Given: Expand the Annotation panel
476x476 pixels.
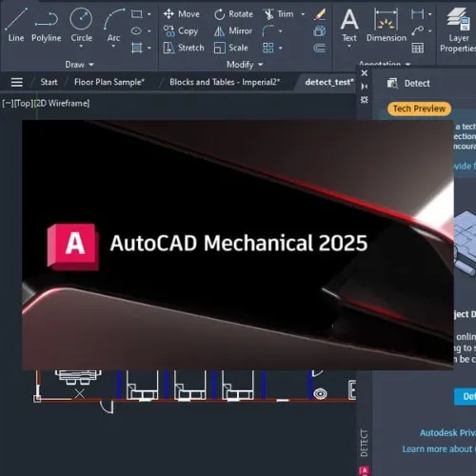Looking at the screenshot, I should (385, 64).
